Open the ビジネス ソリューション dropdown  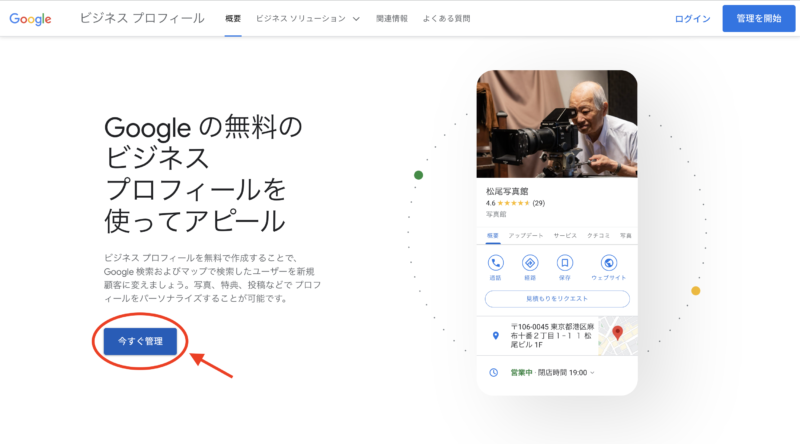click(x=308, y=18)
